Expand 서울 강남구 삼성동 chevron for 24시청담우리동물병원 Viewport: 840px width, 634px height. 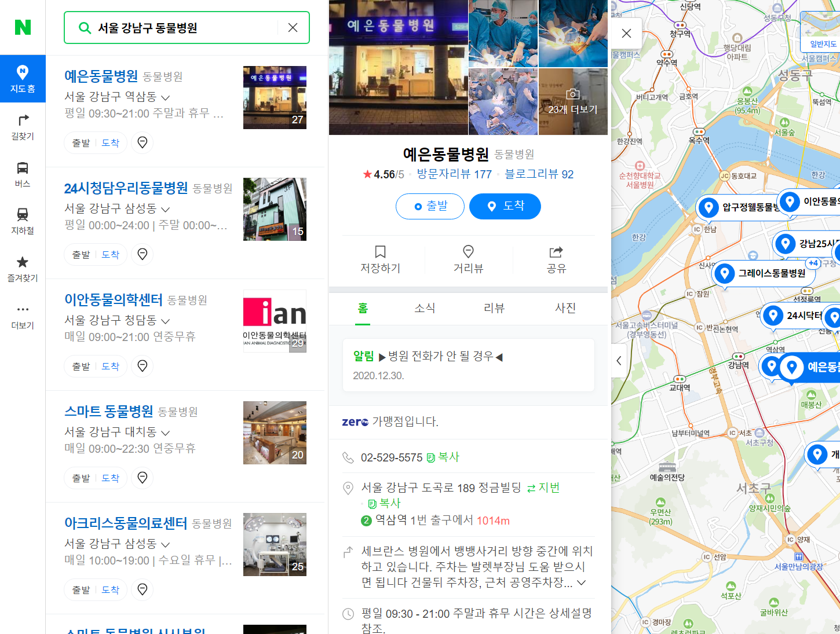pos(166,209)
